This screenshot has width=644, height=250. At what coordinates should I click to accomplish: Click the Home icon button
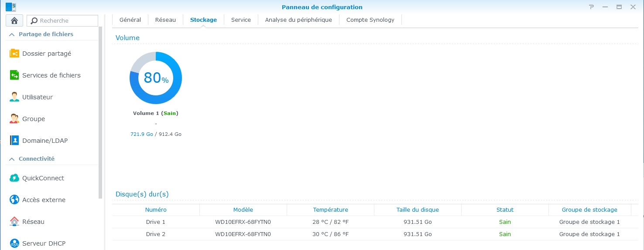coord(14,20)
